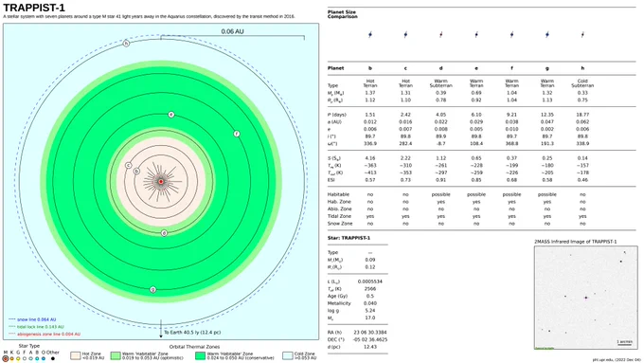The height and width of the screenshot is (363, 644).
Task: Click planet h icon in Size Comparison row
Action: pos(582,35)
